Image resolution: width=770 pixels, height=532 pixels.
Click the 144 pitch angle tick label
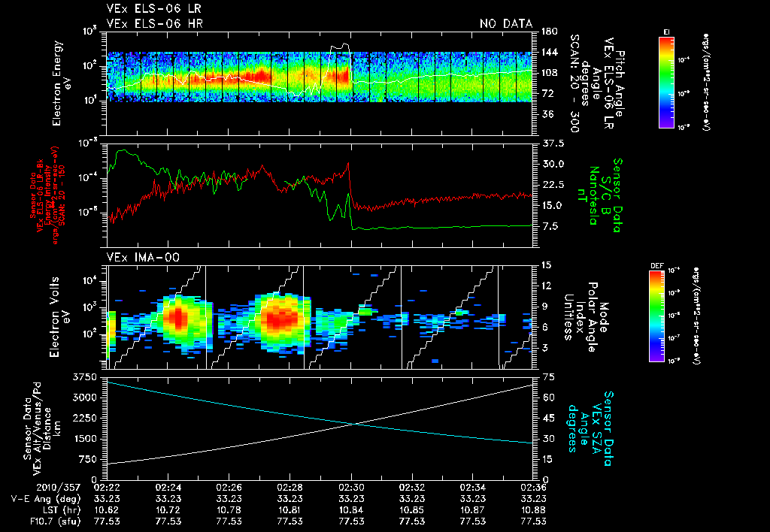tap(550, 52)
